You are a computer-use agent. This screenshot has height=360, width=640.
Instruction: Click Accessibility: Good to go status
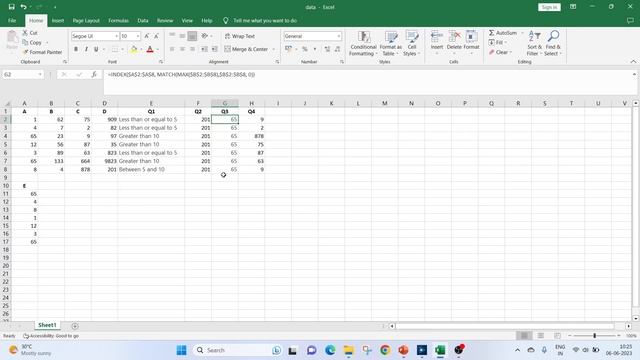coord(51,336)
